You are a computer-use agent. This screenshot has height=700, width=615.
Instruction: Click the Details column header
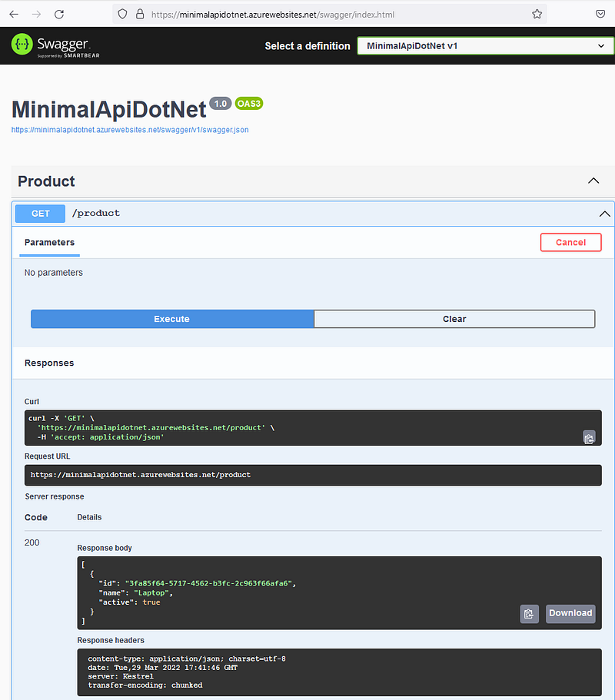coord(89,517)
